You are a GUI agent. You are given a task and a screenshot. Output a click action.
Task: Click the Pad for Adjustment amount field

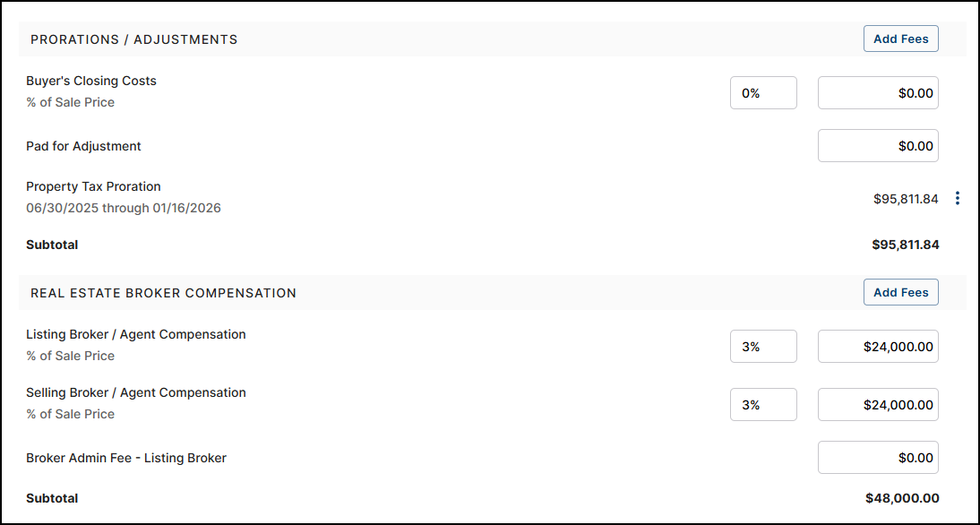point(878,146)
